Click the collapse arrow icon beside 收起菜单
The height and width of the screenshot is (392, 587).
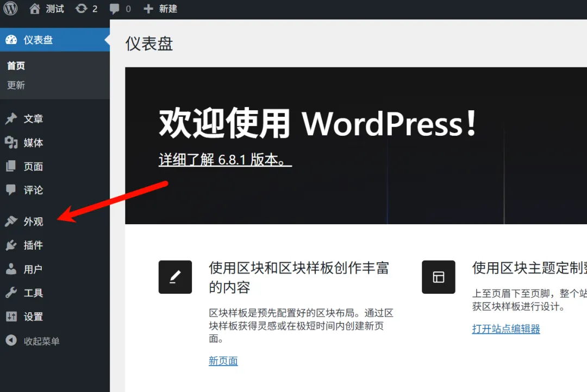pyautogui.click(x=11, y=340)
